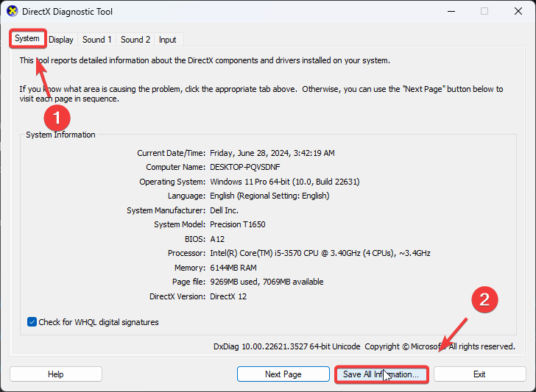The height and width of the screenshot is (392, 536).
Task: Click the Processor label
Action: 187,253
